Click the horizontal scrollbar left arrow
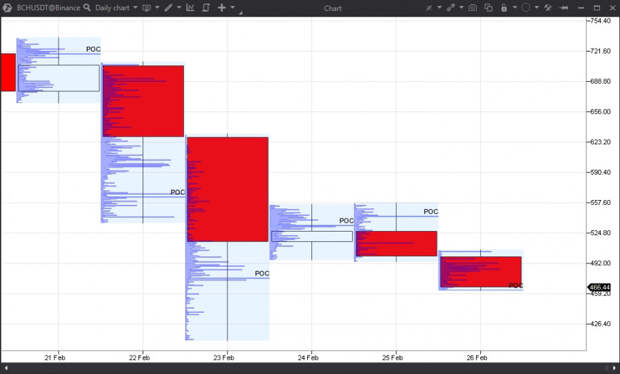This screenshot has width=620, height=374. tap(6, 368)
